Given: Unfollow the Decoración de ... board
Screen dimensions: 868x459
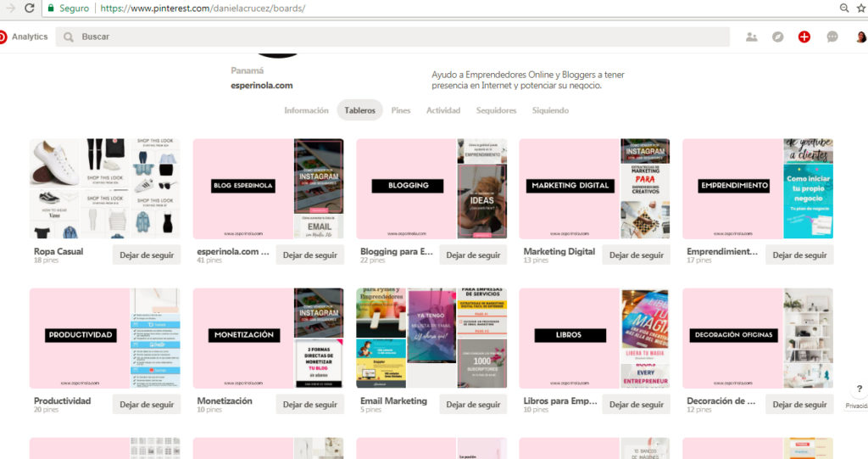Looking at the screenshot, I should click(x=800, y=405).
